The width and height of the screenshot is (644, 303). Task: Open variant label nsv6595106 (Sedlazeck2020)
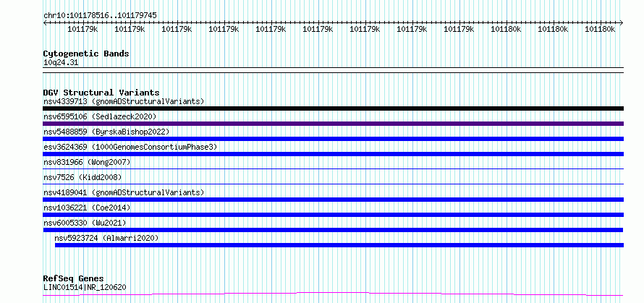[x=100, y=116]
